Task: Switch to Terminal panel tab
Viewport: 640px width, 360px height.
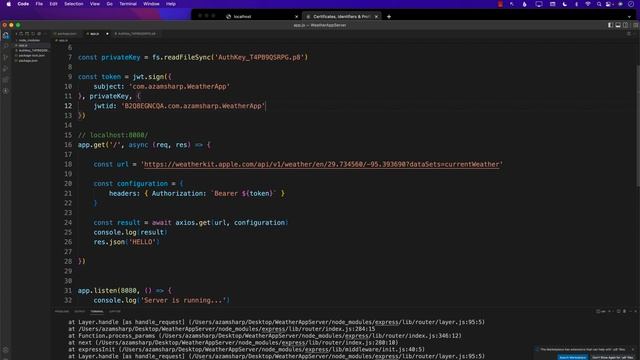Action: point(97,311)
